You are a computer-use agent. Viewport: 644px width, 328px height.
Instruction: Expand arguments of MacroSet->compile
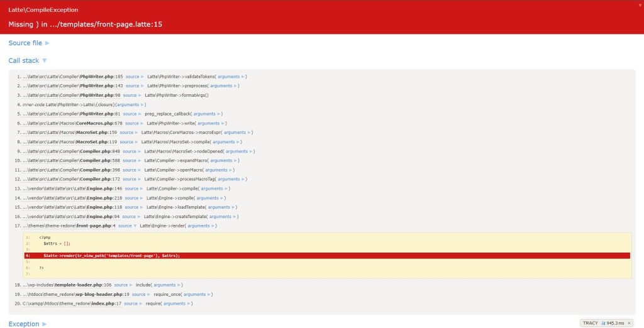click(x=226, y=142)
